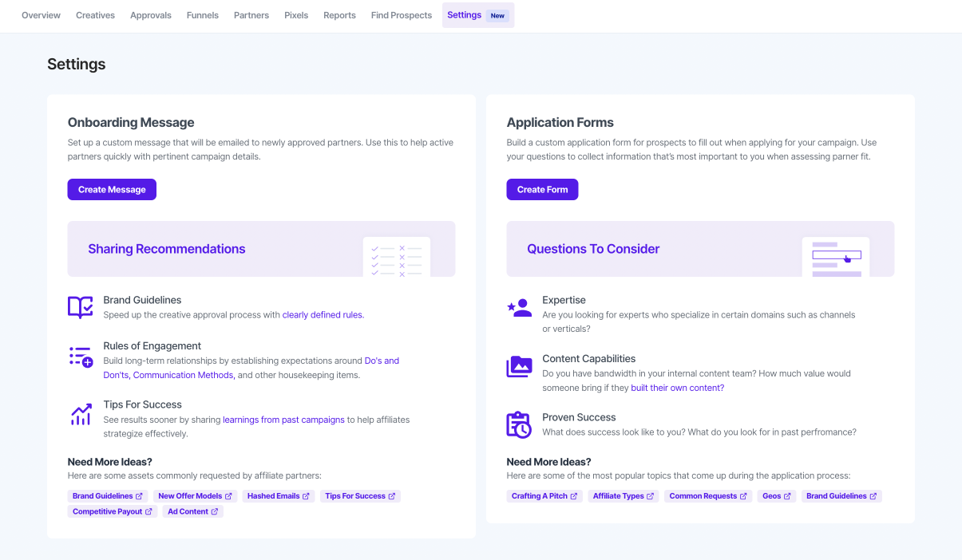Click the Rules of Engagement list icon

pyautogui.click(x=81, y=356)
